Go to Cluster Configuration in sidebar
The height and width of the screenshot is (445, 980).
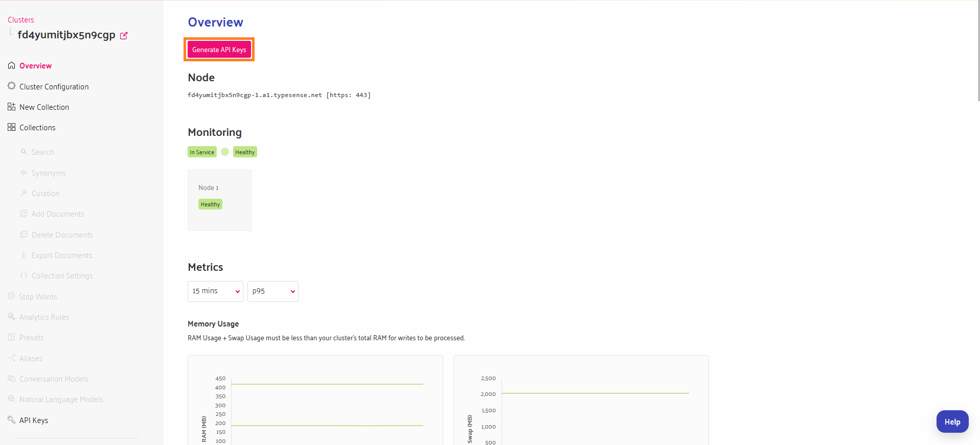pos(54,87)
